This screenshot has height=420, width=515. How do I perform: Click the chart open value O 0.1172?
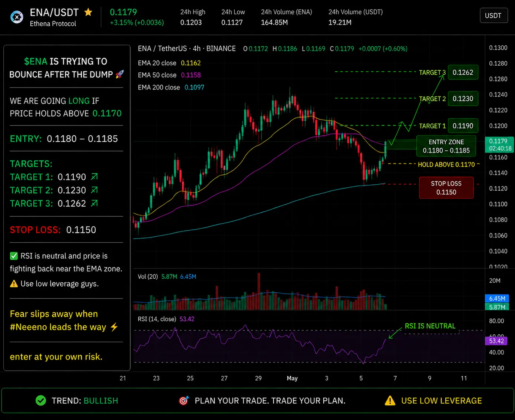click(x=255, y=49)
